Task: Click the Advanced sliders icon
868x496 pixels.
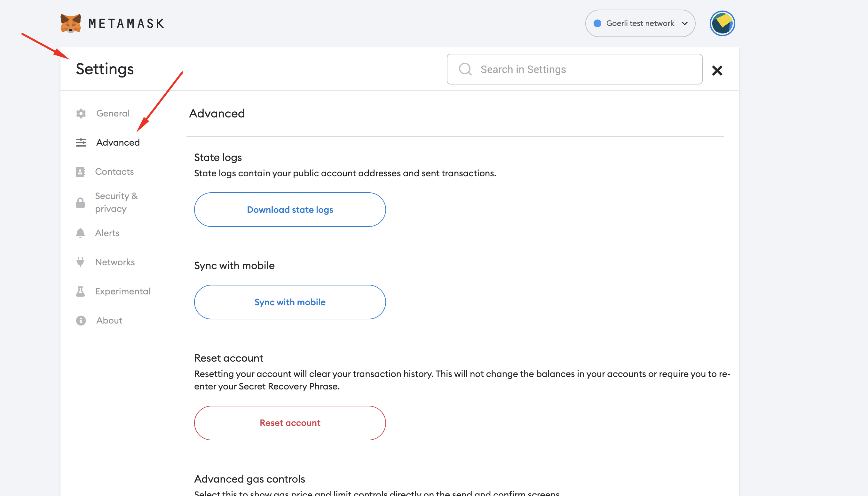Action: [x=81, y=142]
